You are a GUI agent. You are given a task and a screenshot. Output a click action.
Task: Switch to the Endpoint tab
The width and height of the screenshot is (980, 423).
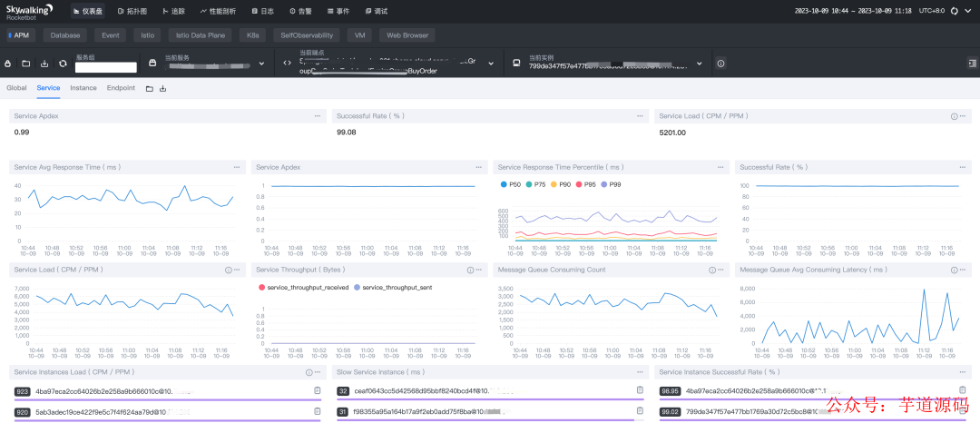pyautogui.click(x=121, y=88)
